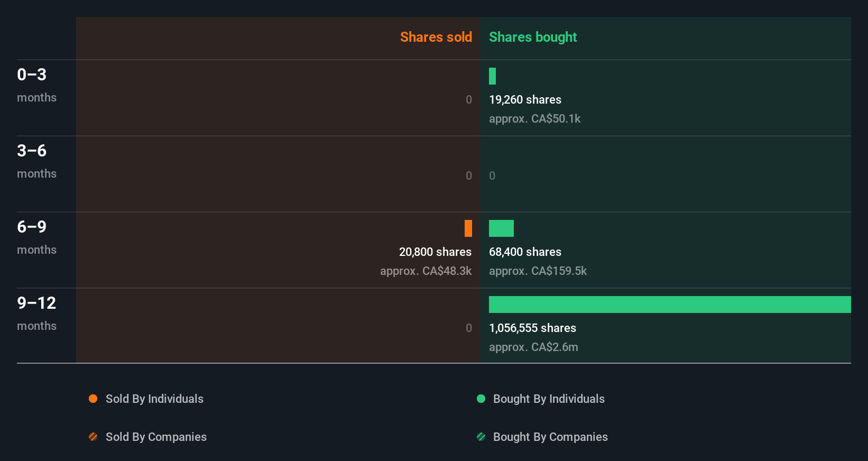868x461 pixels.
Task: Click the green 0–3 months bought bar
Action: pos(492,76)
